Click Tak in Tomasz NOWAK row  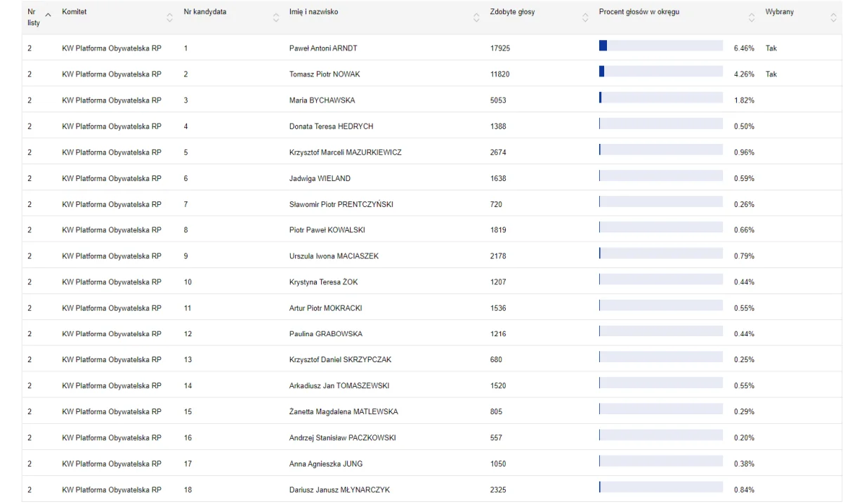point(771,74)
